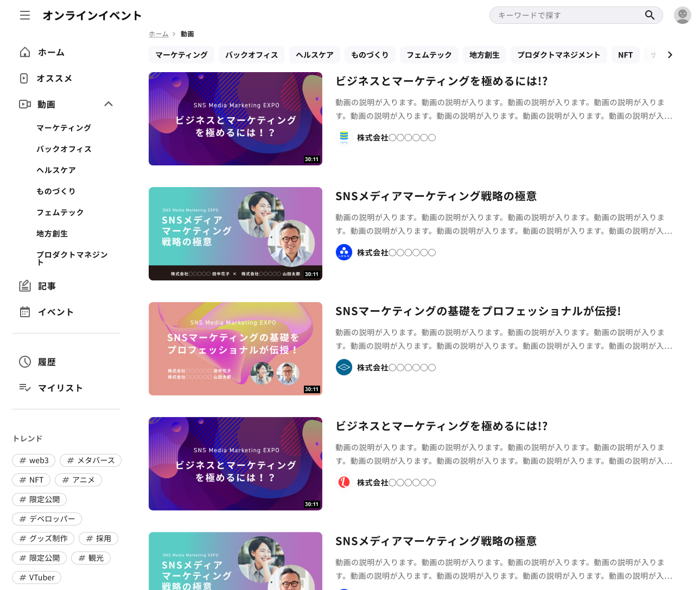
Task: Open the last SNSメディアマーケティング戦略の極意 title
Action: click(436, 541)
